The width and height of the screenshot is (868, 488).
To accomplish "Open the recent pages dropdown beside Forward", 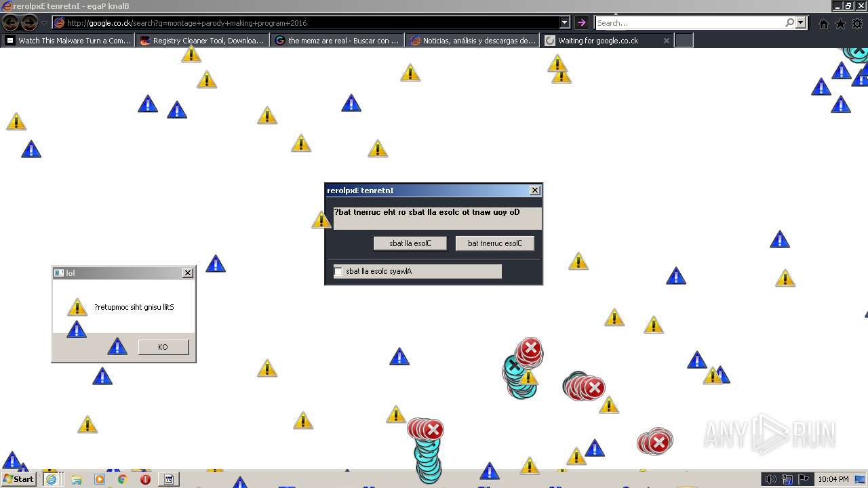I will [x=44, y=23].
